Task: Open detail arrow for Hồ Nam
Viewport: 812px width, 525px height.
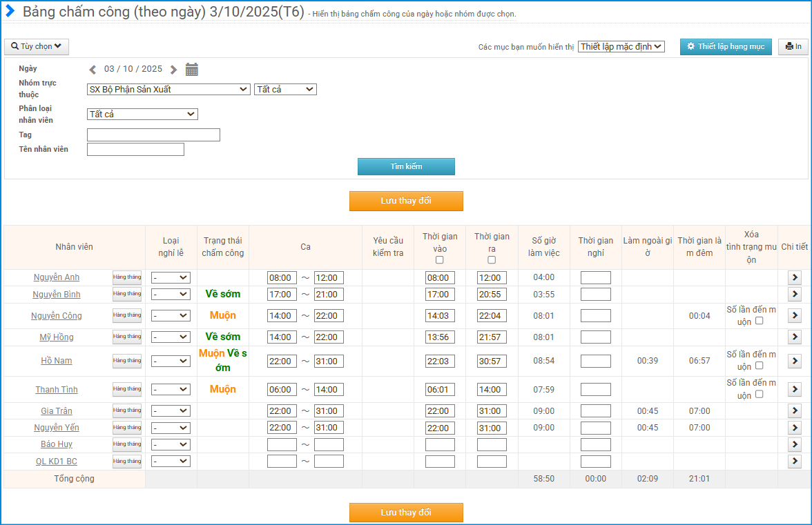Action: (x=795, y=361)
